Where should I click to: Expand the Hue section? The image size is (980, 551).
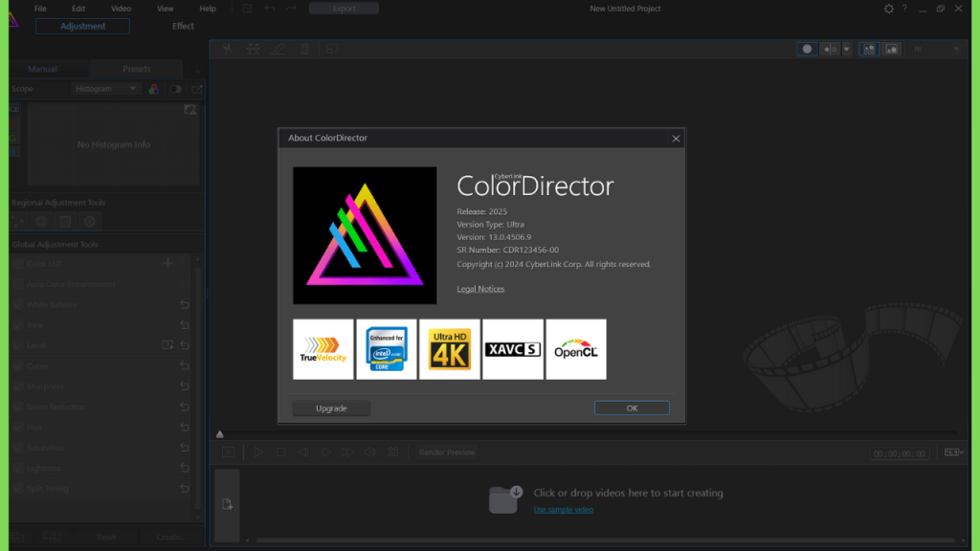click(33, 428)
